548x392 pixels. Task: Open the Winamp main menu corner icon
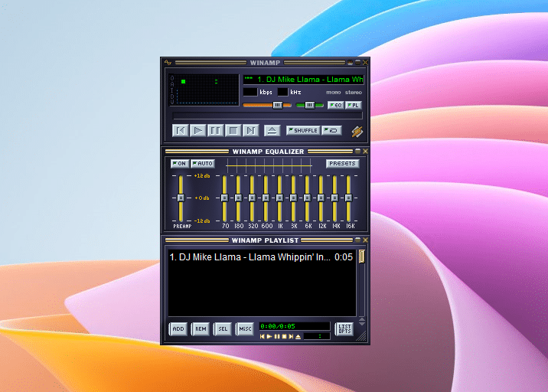[168, 62]
